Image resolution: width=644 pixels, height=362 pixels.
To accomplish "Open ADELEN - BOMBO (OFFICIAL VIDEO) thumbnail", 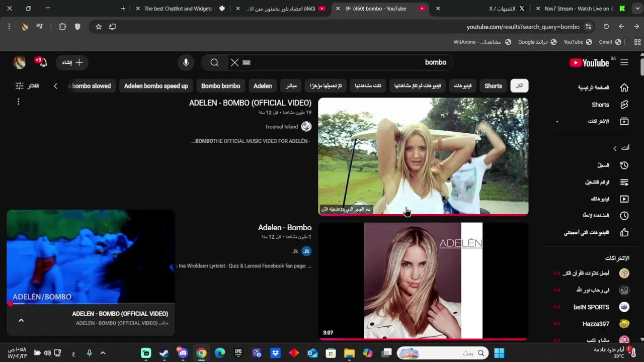I will 423,156.
